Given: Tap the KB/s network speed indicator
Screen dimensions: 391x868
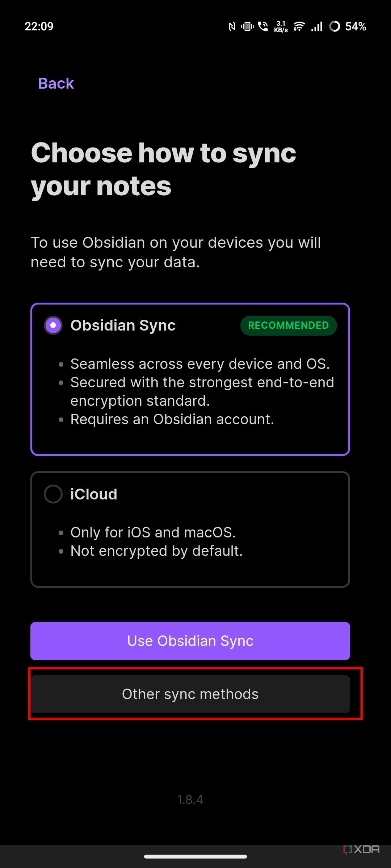Looking at the screenshot, I should tap(281, 27).
